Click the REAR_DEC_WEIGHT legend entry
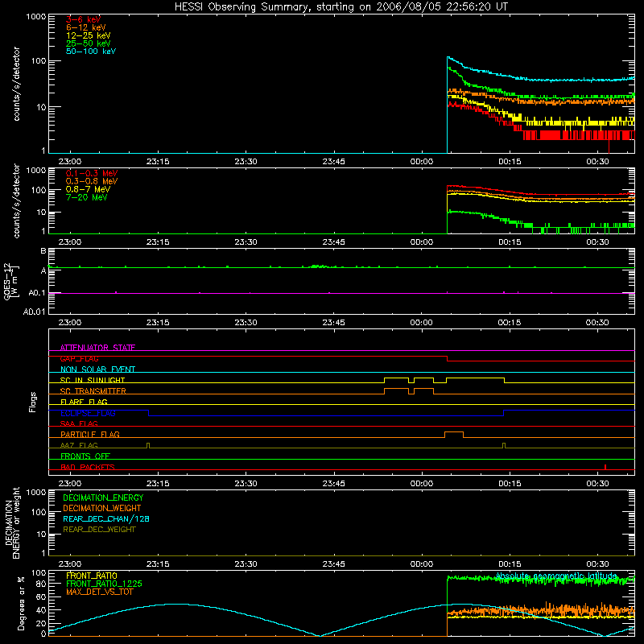Screen dimensions: 644x644 [99, 530]
